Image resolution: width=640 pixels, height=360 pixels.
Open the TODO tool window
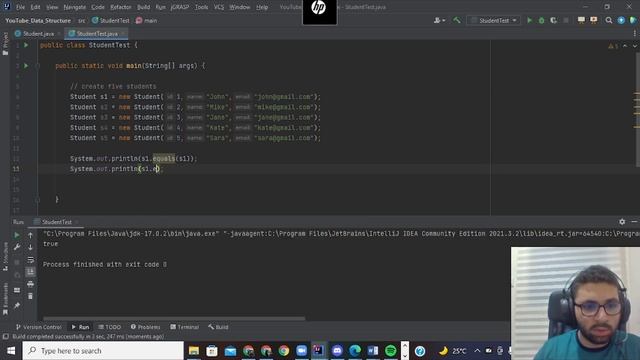pos(110,327)
